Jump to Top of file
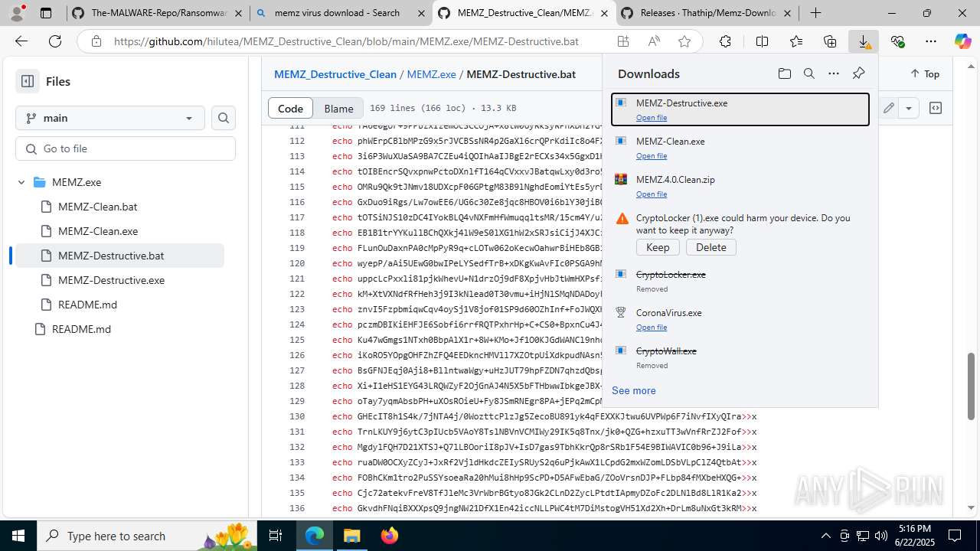 click(x=925, y=74)
